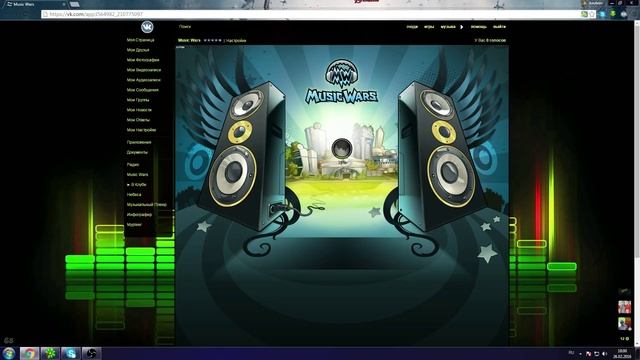Click the люди link in the top menu
This screenshot has width=640, height=360.
(x=412, y=27)
